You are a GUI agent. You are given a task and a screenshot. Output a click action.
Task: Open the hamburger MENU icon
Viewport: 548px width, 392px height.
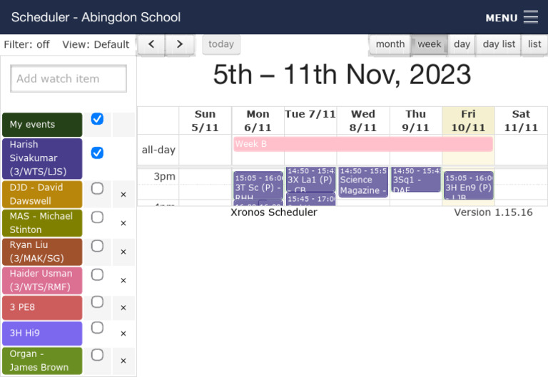click(531, 17)
